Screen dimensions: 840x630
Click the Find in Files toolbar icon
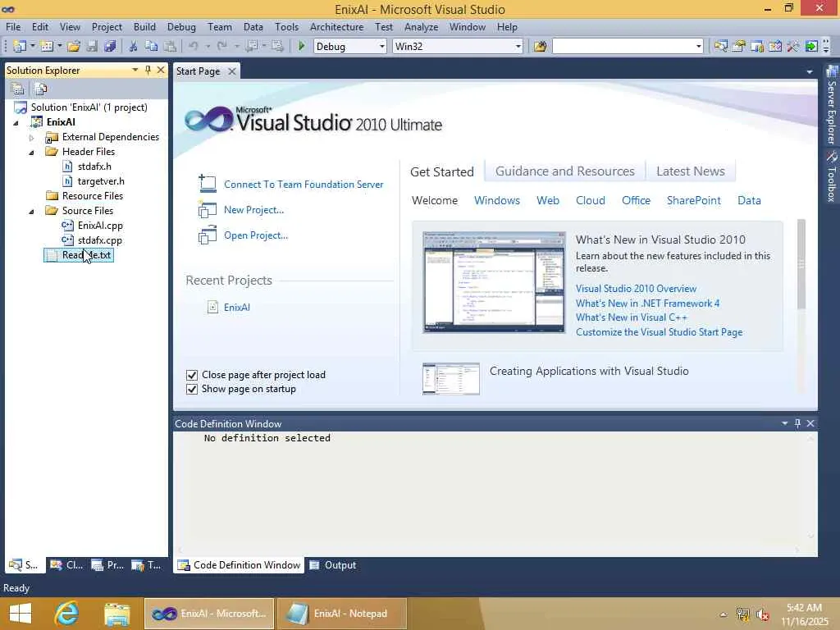pos(540,47)
